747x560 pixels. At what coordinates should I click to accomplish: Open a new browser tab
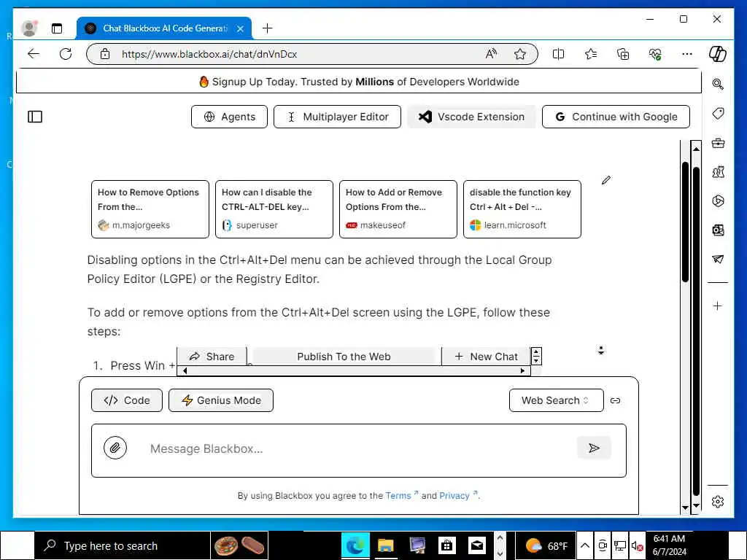[267, 28]
